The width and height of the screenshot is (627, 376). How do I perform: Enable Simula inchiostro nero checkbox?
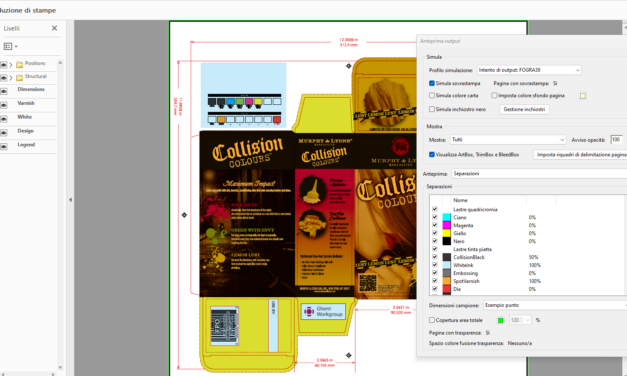point(431,109)
